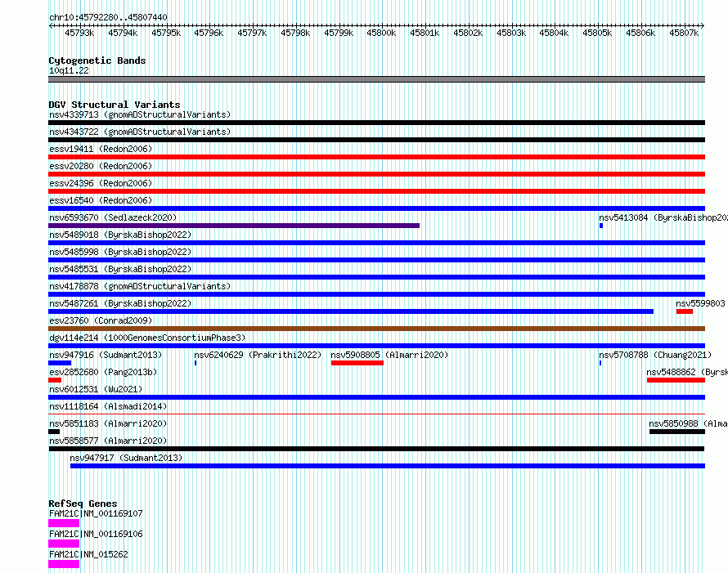Click the 45807k ruler tick label
Image resolution: width=728 pixels, height=573 pixels.
point(684,33)
